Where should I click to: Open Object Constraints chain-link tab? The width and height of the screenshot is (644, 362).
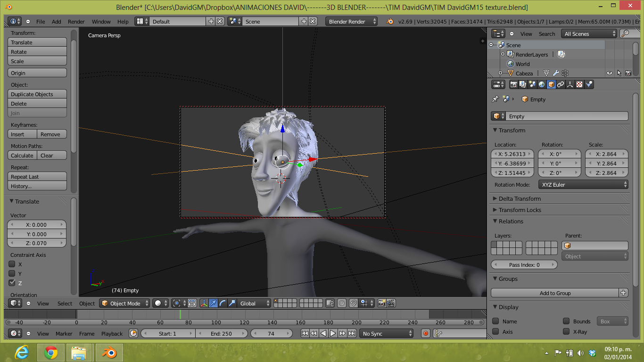561,84
